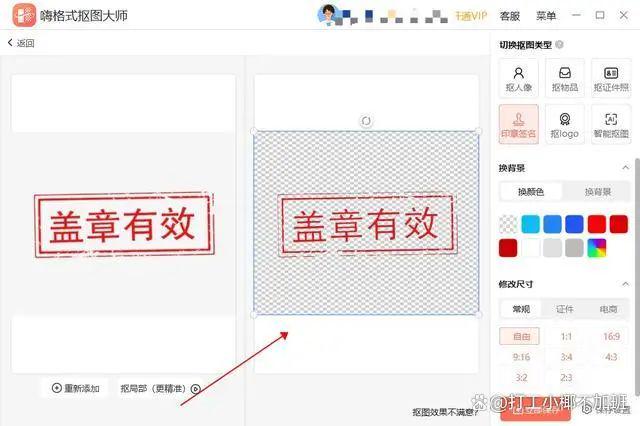This screenshot has width=640, height=426.
Task: Select the 印章签名 stamp signature type
Action: [x=519, y=124]
